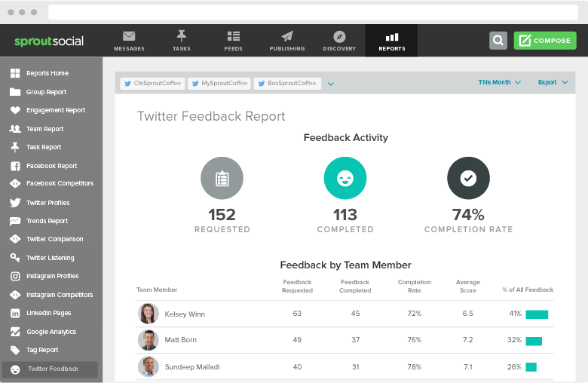Viewport: 588px width, 383px height.
Task: Click the Tag Report tag icon
Action: (x=15, y=351)
